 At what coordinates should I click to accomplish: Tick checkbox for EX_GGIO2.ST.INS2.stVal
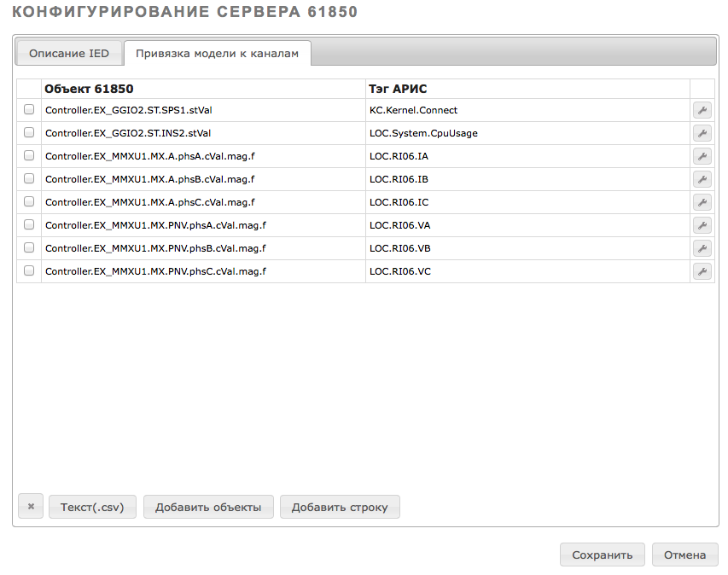tap(29, 133)
